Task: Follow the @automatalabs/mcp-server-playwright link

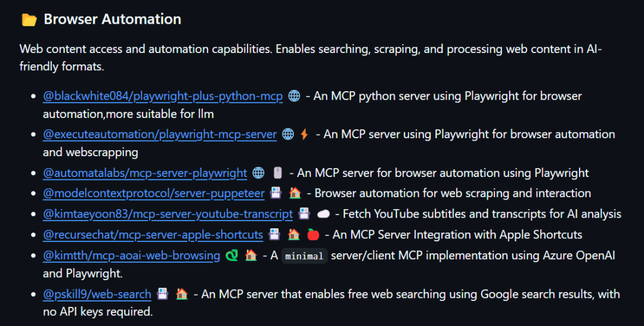Action: coord(145,173)
